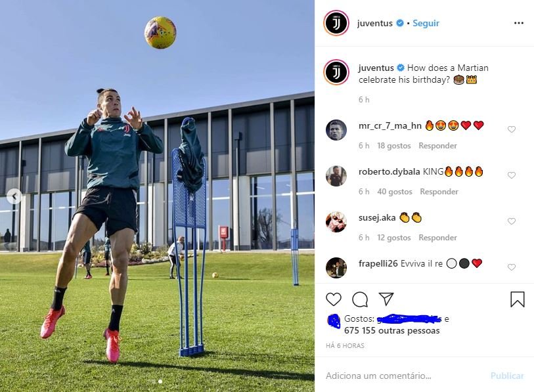The image size is (534, 392).
Task: Click the Publicar button
Action: pyautogui.click(x=507, y=376)
